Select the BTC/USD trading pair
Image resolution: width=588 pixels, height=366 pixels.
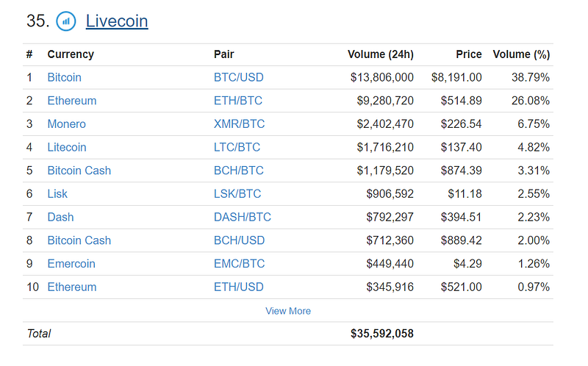pos(238,77)
